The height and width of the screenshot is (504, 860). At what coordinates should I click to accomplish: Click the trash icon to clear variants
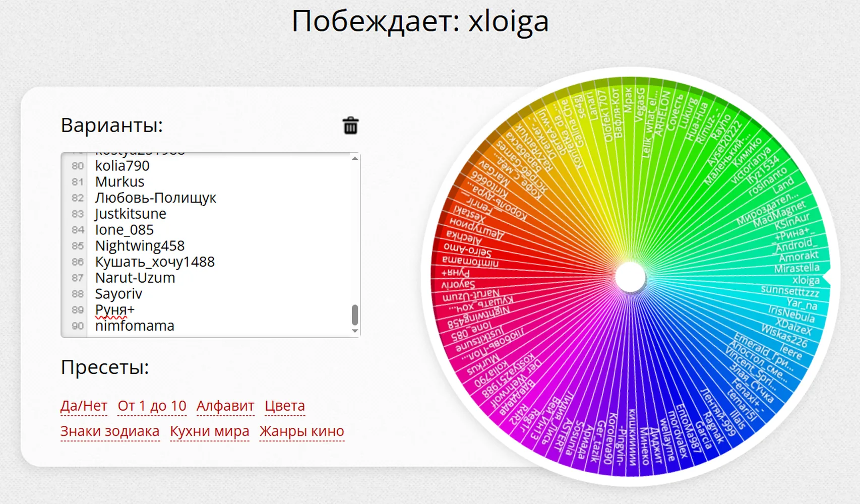350,125
